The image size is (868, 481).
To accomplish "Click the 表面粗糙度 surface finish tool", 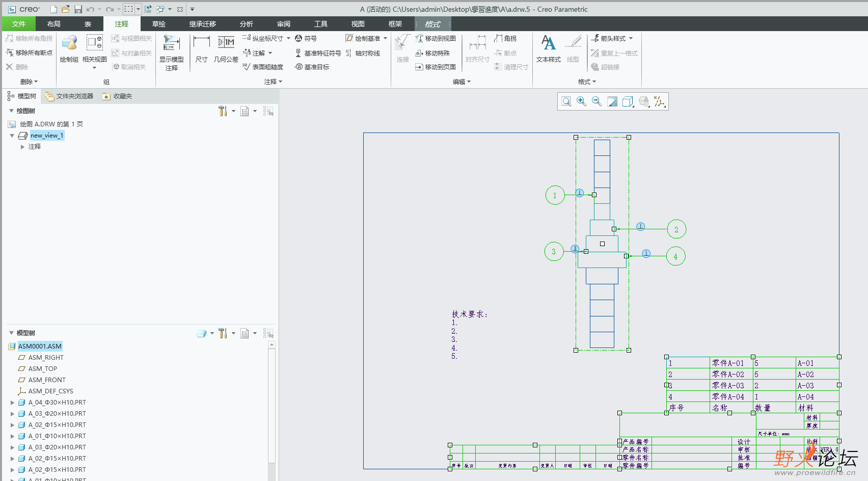I will [x=263, y=67].
